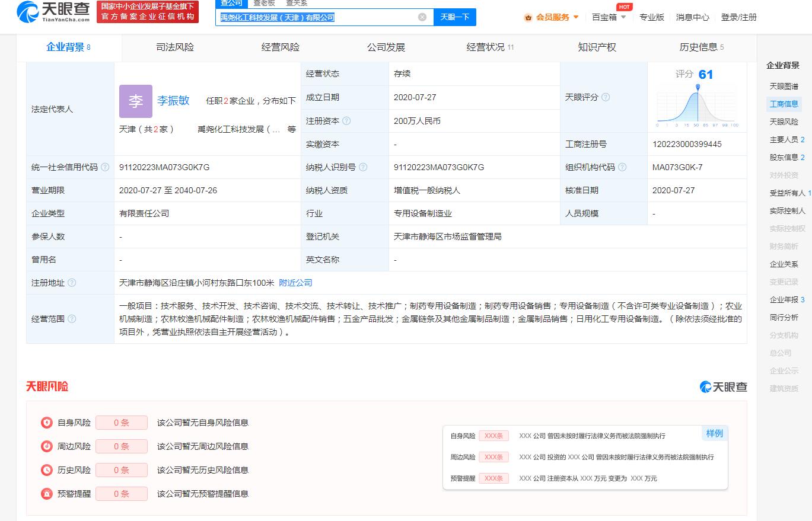Click the score distribution chart
Viewport: 812px width, 521px height.
[697, 106]
